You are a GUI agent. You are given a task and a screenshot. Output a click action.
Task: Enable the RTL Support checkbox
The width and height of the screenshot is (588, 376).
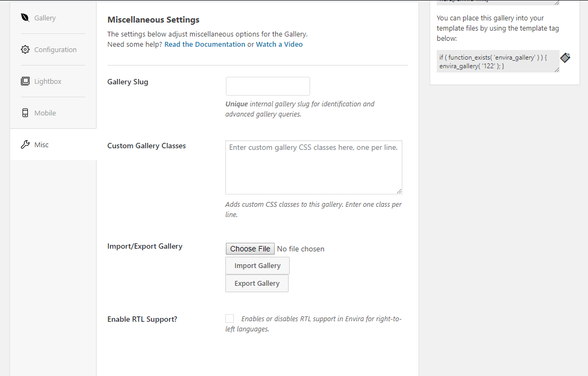pos(230,319)
